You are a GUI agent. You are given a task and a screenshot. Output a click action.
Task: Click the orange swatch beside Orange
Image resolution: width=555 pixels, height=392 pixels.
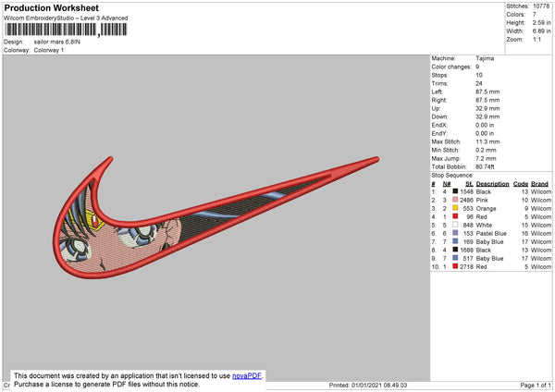455,208
